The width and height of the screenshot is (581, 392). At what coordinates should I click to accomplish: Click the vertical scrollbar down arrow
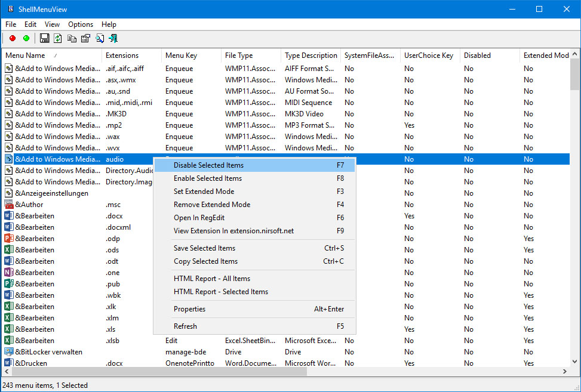coord(574,362)
